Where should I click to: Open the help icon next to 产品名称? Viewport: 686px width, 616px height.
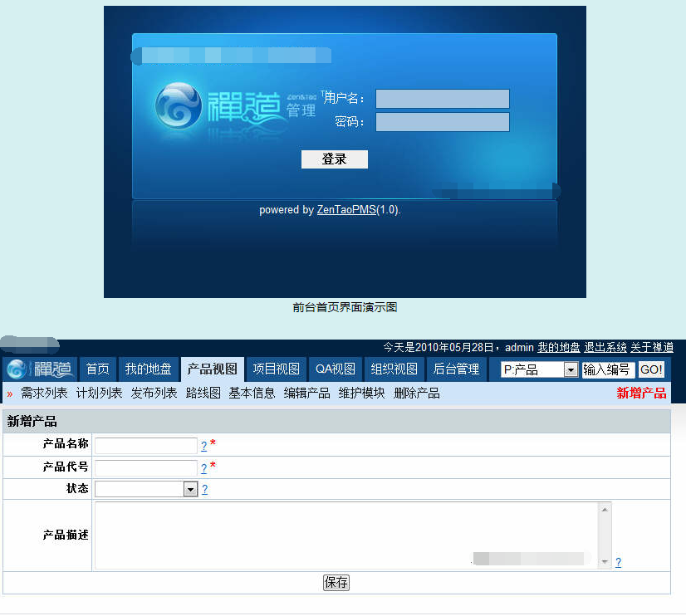(x=203, y=446)
